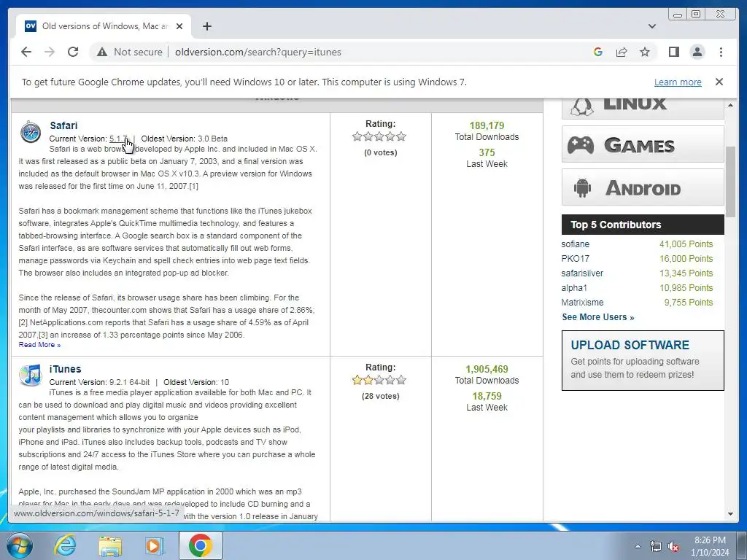Image resolution: width=747 pixels, height=560 pixels.
Task: Open contributor Matrixisme's profile
Action: (582, 303)
